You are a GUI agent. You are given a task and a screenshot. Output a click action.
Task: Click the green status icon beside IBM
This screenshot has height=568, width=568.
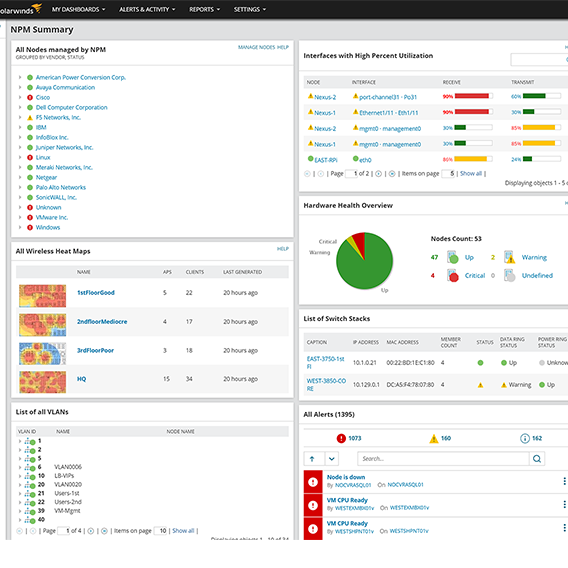pos(30,128)
